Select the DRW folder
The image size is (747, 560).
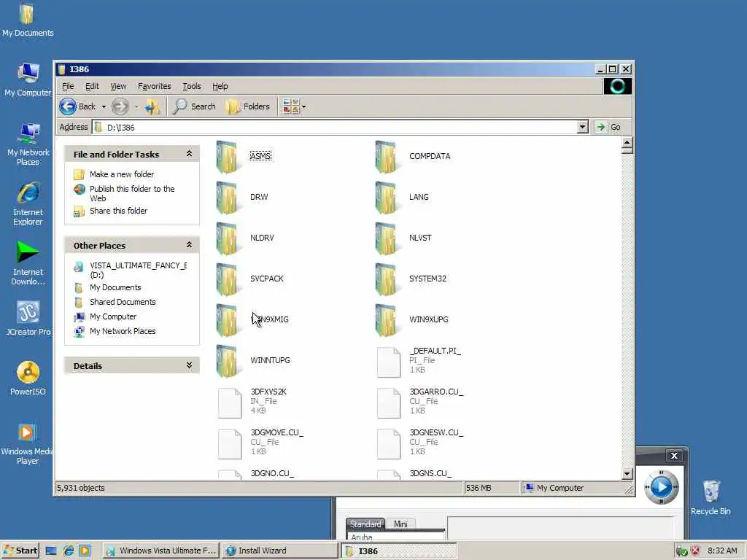[242, 197]
